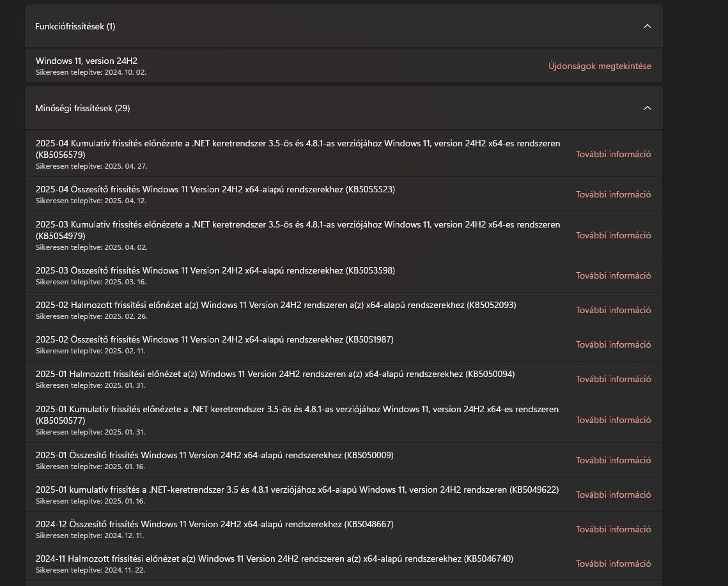This screenshot has height=586, width=728.
Task: Select the 2024-12 Összesítő frissítés KB5048667 title
Action: pyautogui.click(x=215, y=524)
